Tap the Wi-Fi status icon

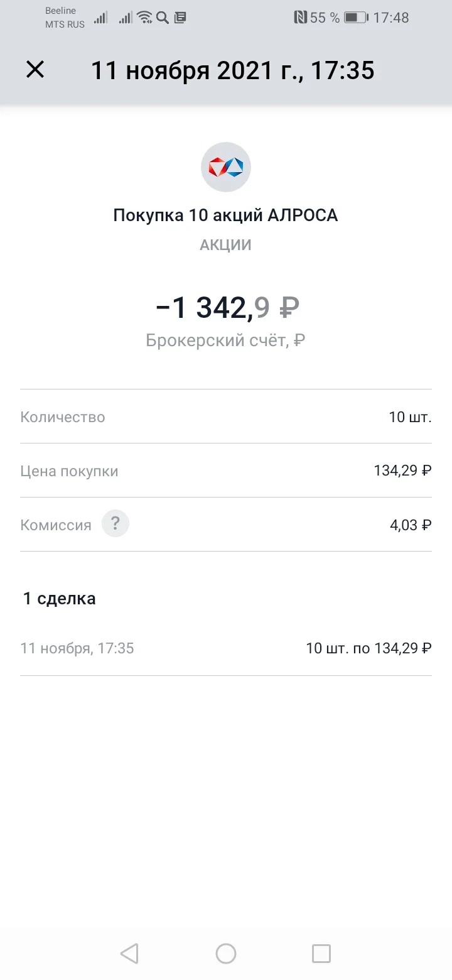[145, 18]
